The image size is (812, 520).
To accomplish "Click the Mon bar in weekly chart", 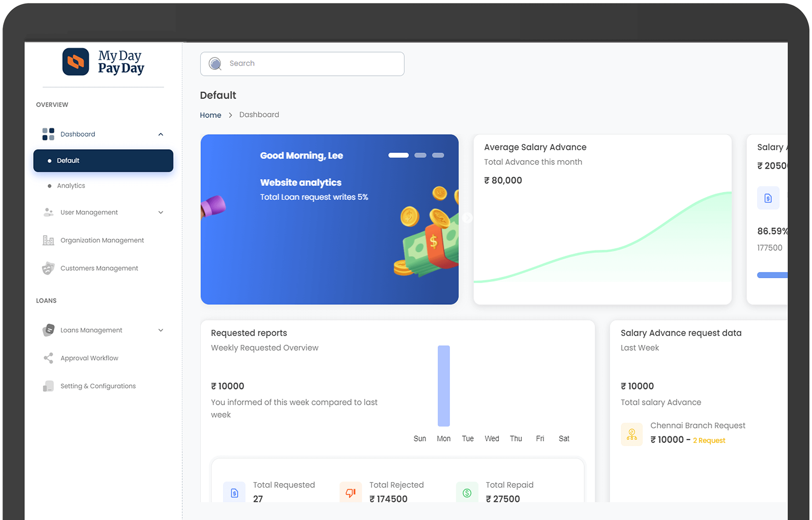I will coord(444,386).
